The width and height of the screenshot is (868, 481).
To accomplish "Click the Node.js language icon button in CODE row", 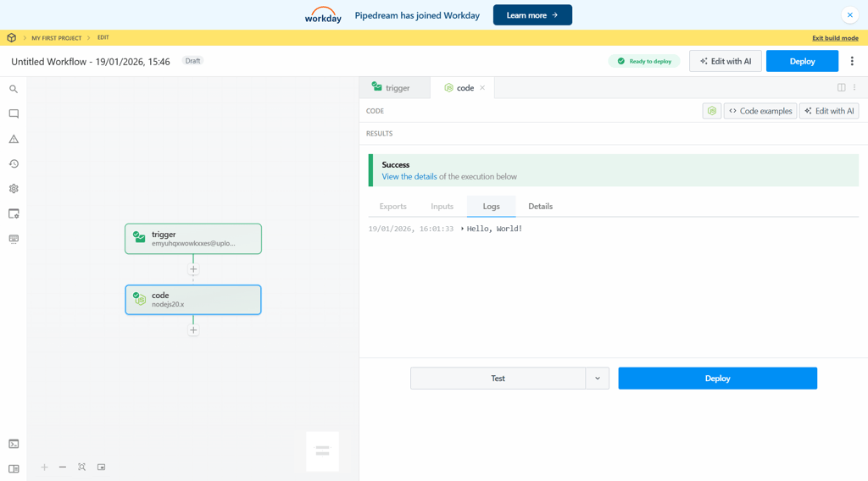I will 712,111.
